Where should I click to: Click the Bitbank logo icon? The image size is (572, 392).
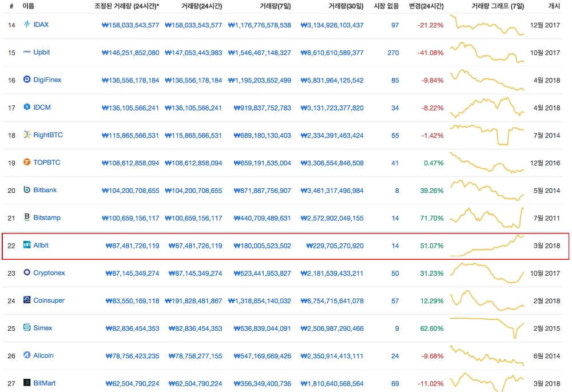coord(27,190)
